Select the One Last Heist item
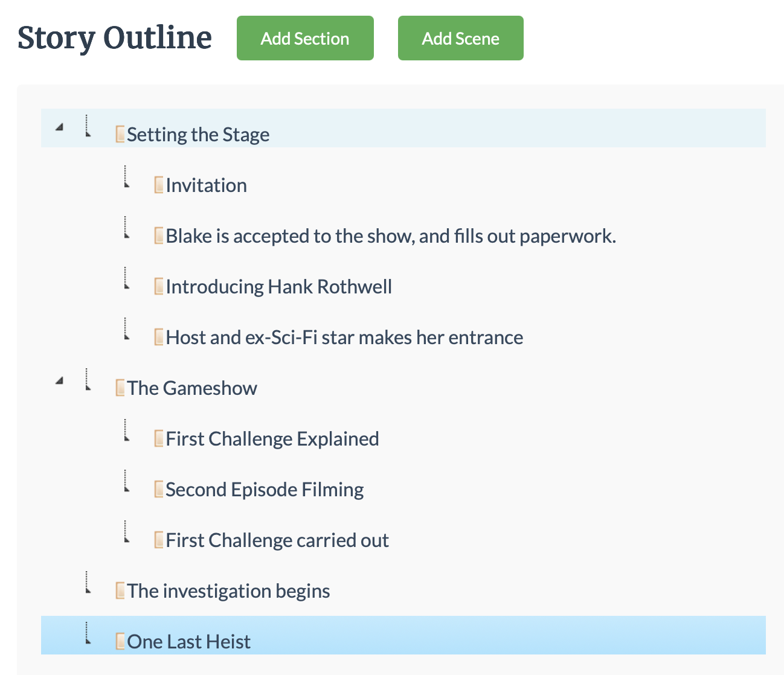 tap(188, 642)
